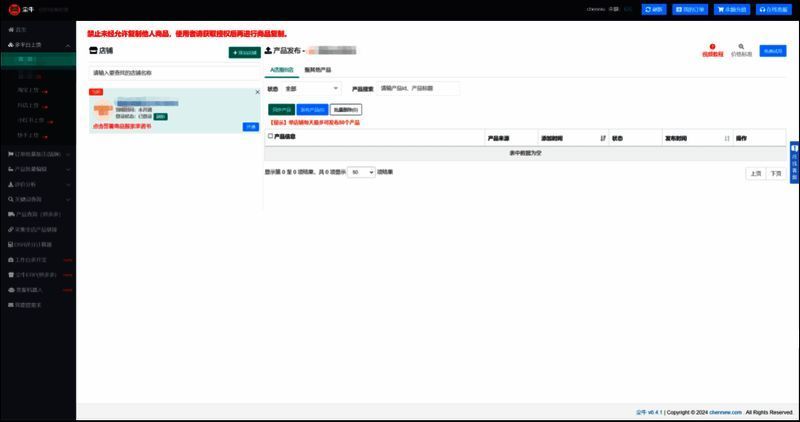Open the rows-per-page dropdown showing 50
The height and width of the screenshot is (422, 800).
point(361,172)
